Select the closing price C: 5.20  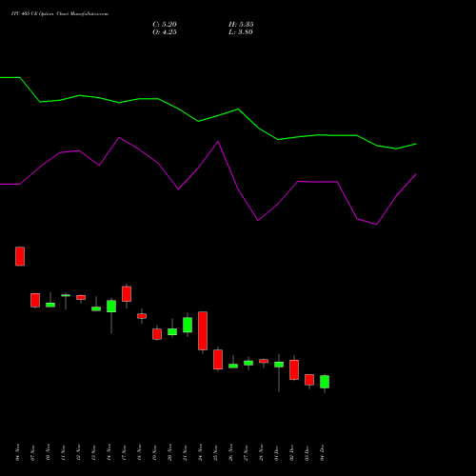(165, 25)
